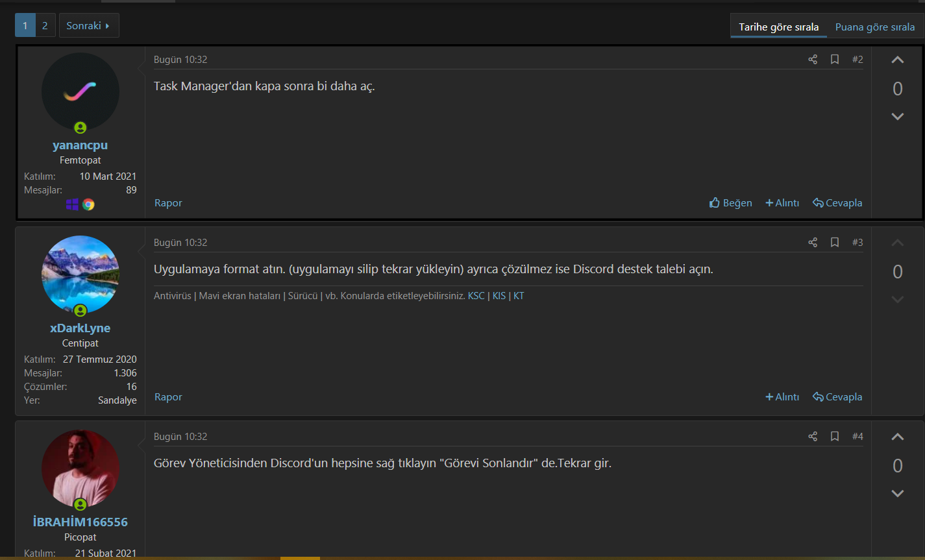
Task: Share post #2 via share icon
Action: (x=813, y=60)
